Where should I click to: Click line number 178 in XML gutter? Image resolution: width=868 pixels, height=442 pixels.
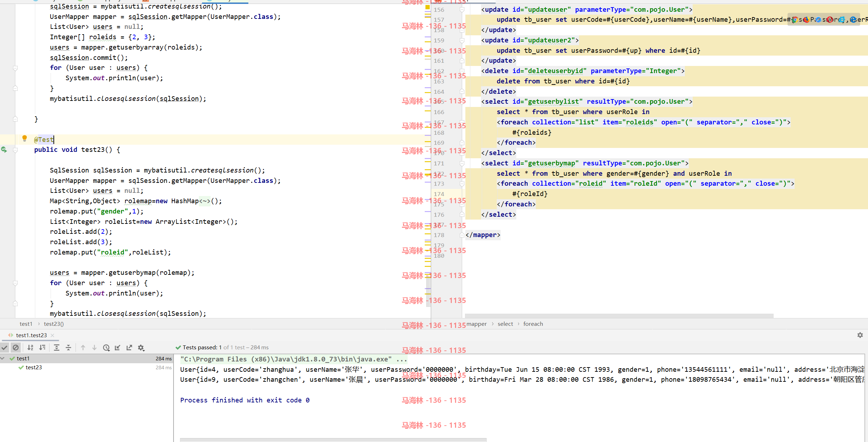439,235
